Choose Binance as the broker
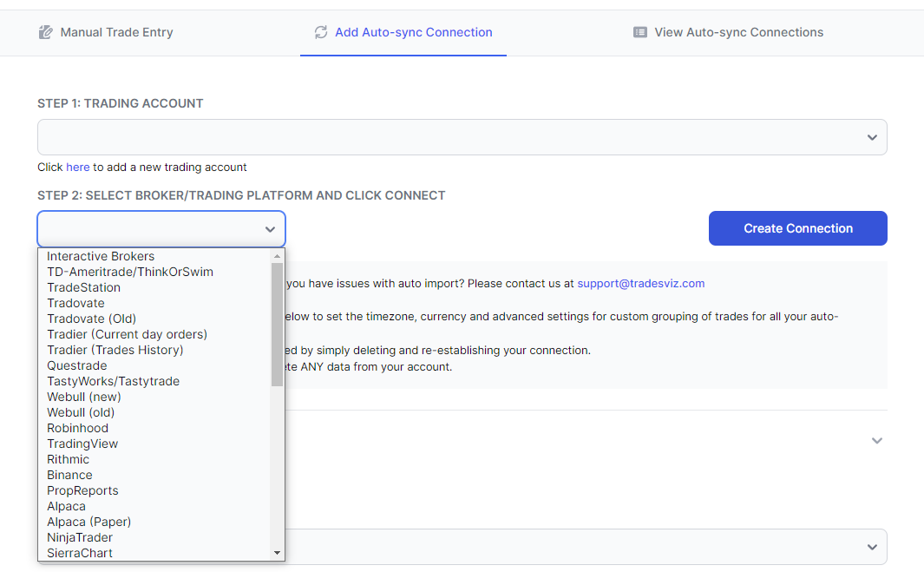 coord(69,475)
